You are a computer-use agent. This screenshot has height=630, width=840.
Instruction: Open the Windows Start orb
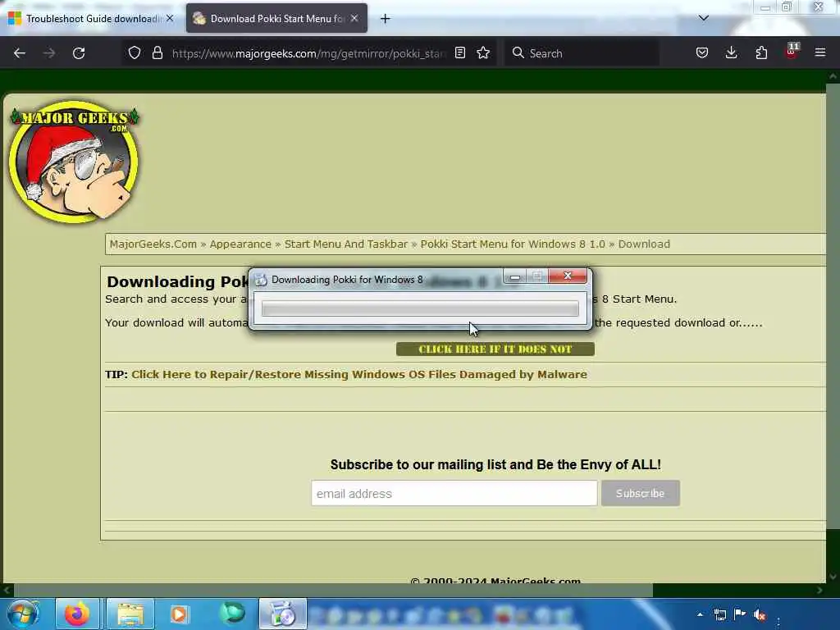tap(22, 614)
